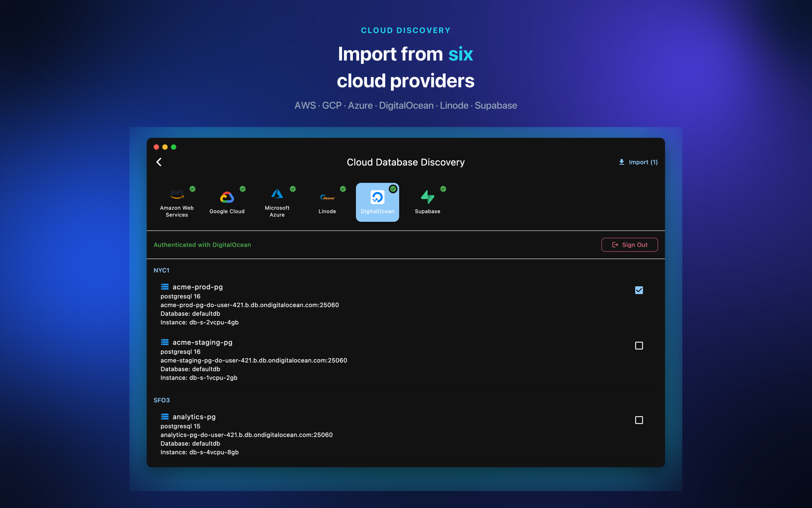Go back using the left chevron arrow

point(159,162)
